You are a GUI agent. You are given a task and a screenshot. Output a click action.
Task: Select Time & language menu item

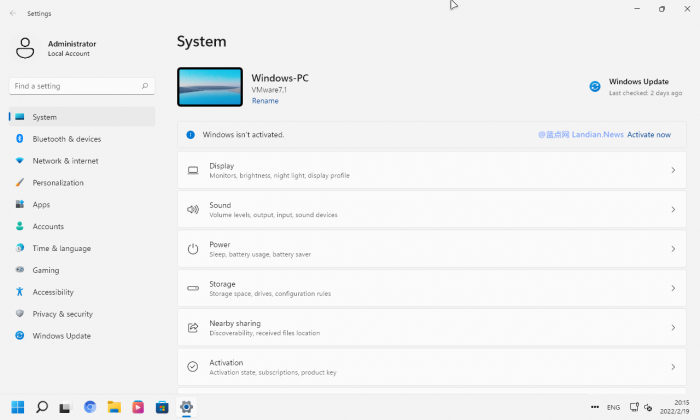pyautogui.click(x=61, y=248)
